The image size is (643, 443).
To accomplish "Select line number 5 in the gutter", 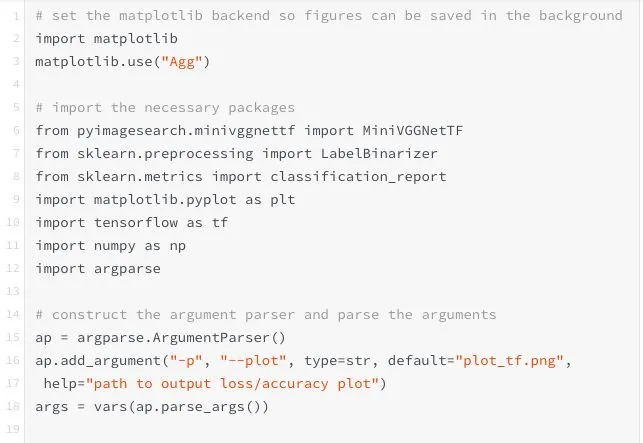I will [16, 108].
